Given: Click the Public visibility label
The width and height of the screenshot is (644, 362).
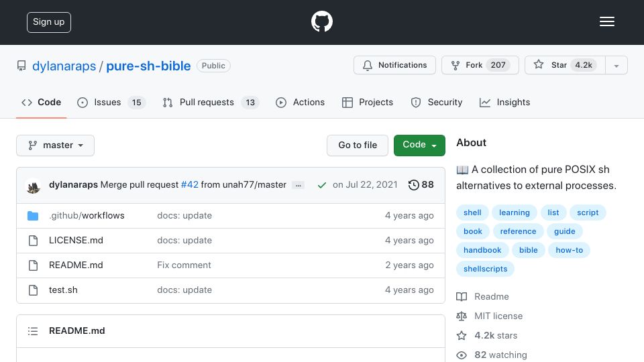Looking at the screenshot, I should pos(213,66).
